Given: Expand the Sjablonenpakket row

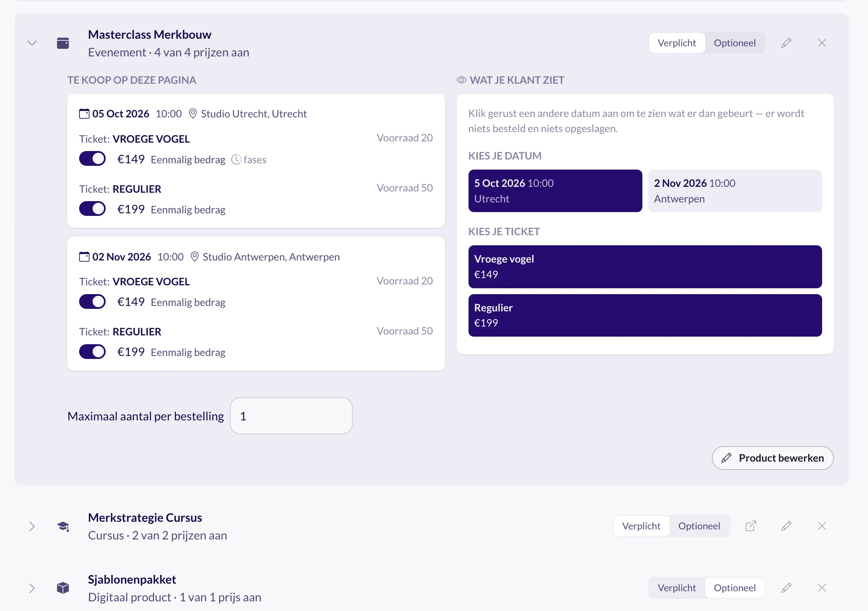Looking at the screenshot, I should tap(32, 588).
